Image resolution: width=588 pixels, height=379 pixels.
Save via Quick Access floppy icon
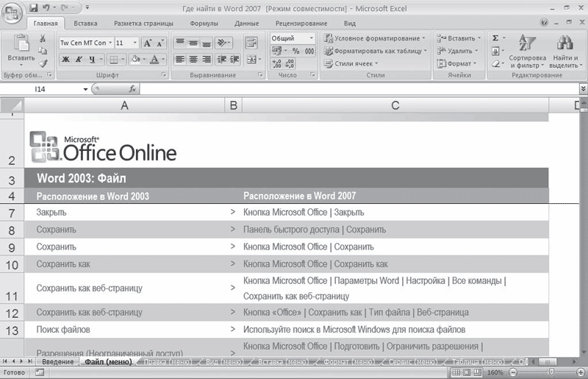(x=33, y=7)
